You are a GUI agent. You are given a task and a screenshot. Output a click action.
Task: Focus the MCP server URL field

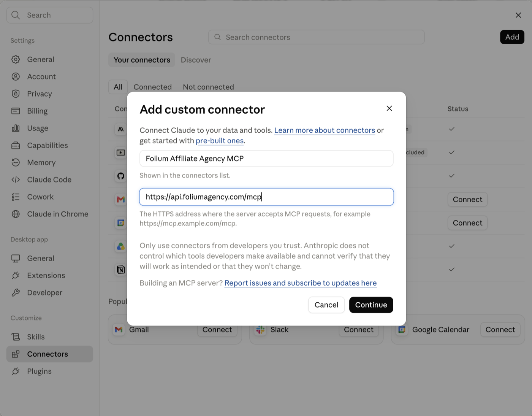tap(266, 197)
